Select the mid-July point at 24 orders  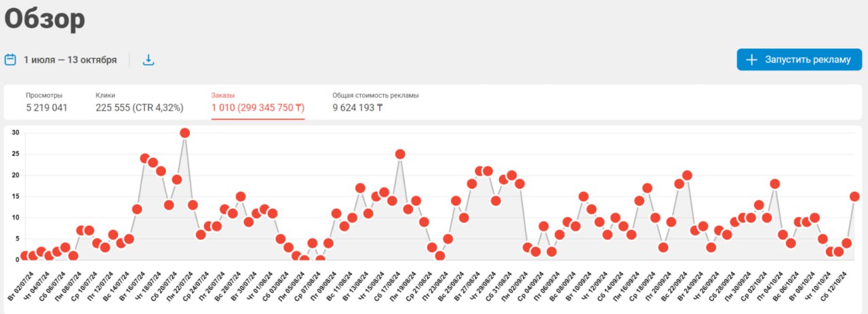coord(144,158)
